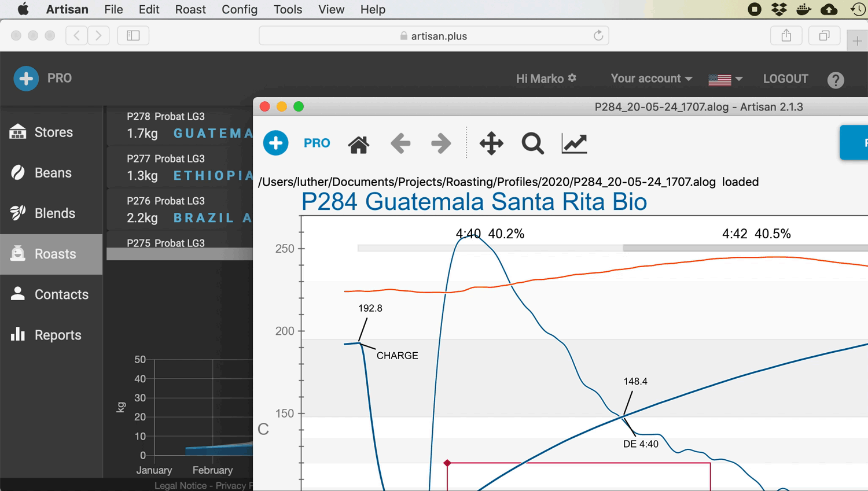Click the CHARGE annotation on graph
This screenshot has width=868, height=491.
coord(397,355)
